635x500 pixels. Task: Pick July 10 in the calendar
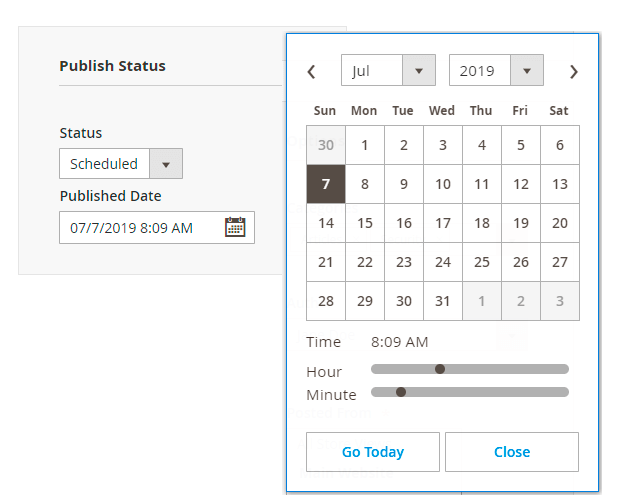click(x=443, y=184)
